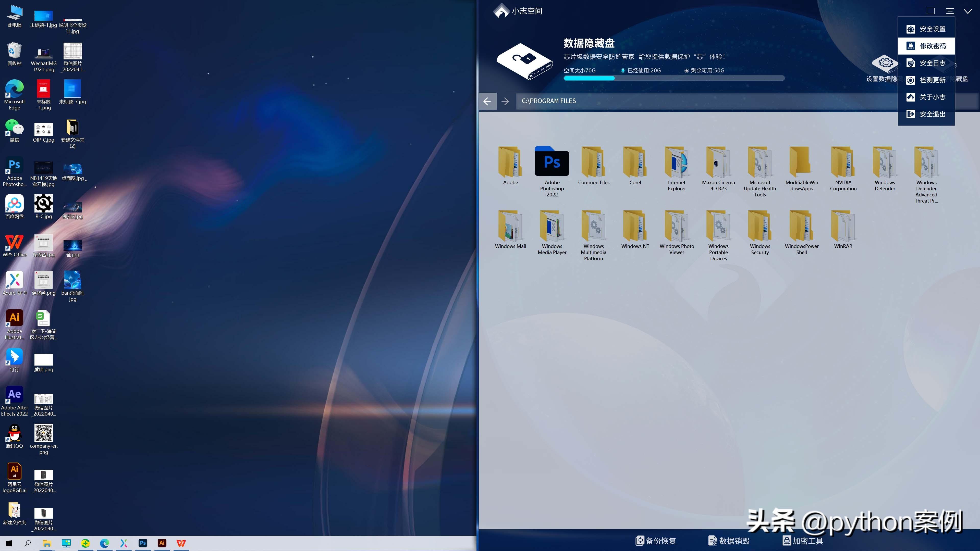This screenshot has width=980, height=551.
Task: Open 腾讯QQ desktop shortcut
Action: (x=15, y=436)
